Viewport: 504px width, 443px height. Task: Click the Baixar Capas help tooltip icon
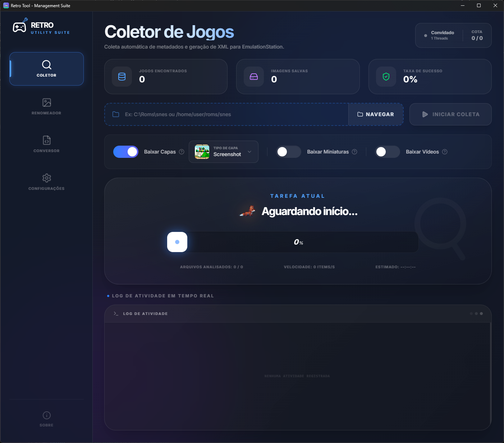click(182, 152)
